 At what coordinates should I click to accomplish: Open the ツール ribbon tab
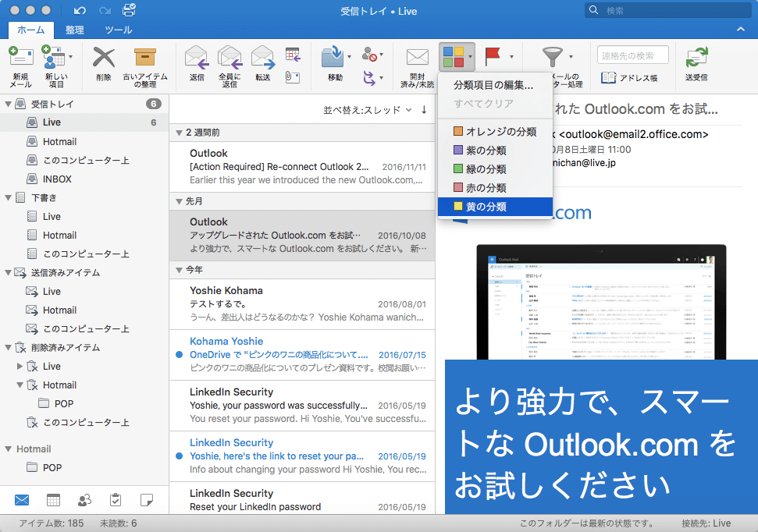click(119, 30)
